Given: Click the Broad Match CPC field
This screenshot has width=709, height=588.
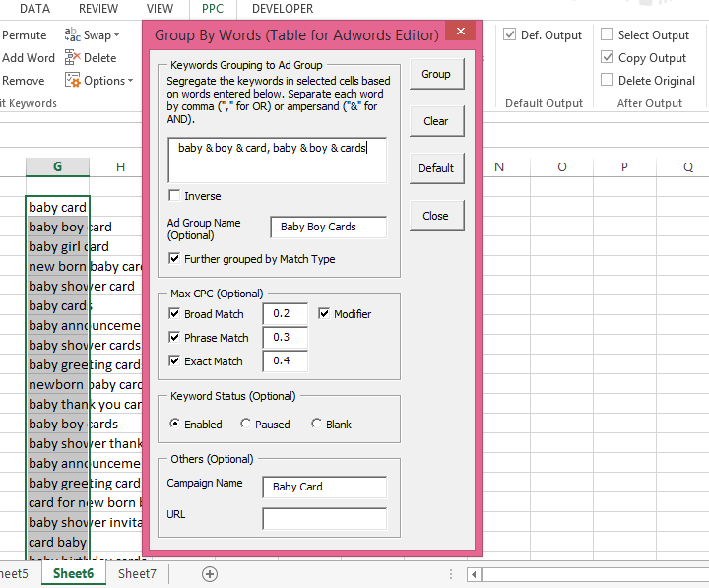Looking at the screenshot, I should tap(285, 313).
